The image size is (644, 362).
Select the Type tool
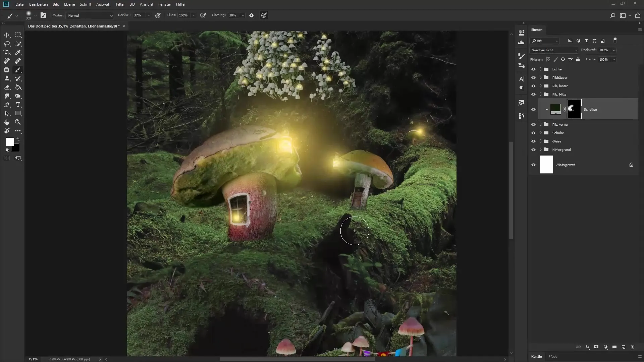(x=18, y=105)
